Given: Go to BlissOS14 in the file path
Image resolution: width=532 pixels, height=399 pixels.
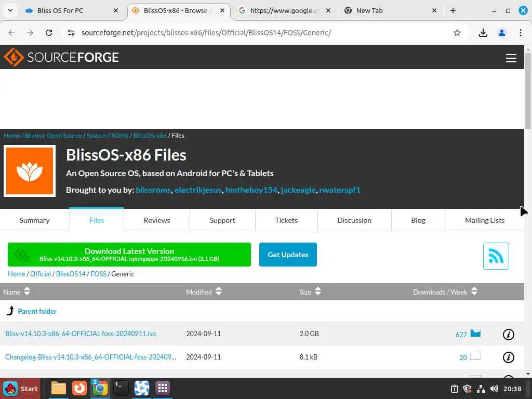Looking at the screenshot, I should tap(71, 274).
